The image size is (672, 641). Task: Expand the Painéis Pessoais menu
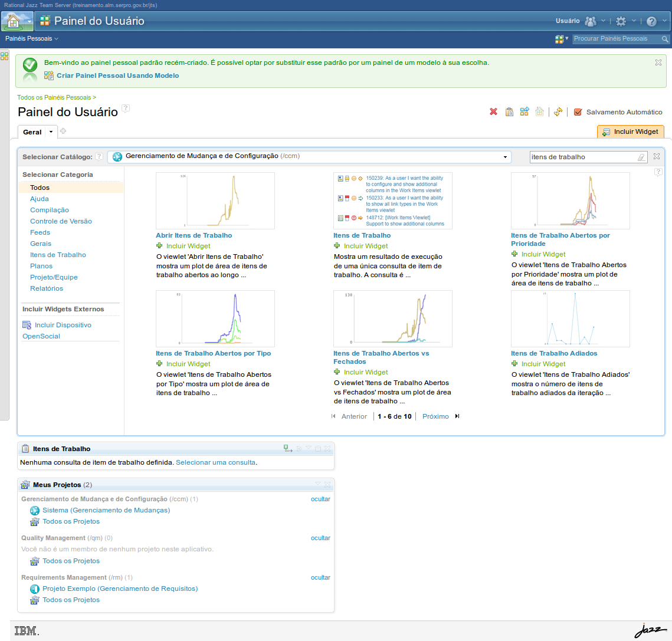[32, 38]
